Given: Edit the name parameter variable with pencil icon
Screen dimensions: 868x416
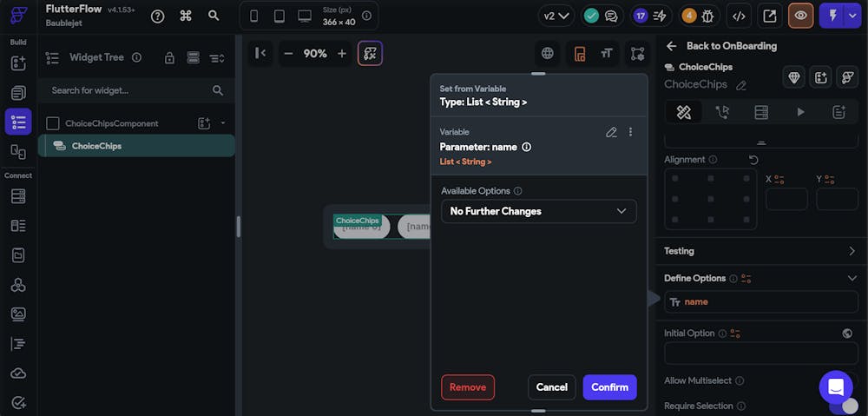Looking at the screenshot, I should pyautogui.click(x=611, y=132).
